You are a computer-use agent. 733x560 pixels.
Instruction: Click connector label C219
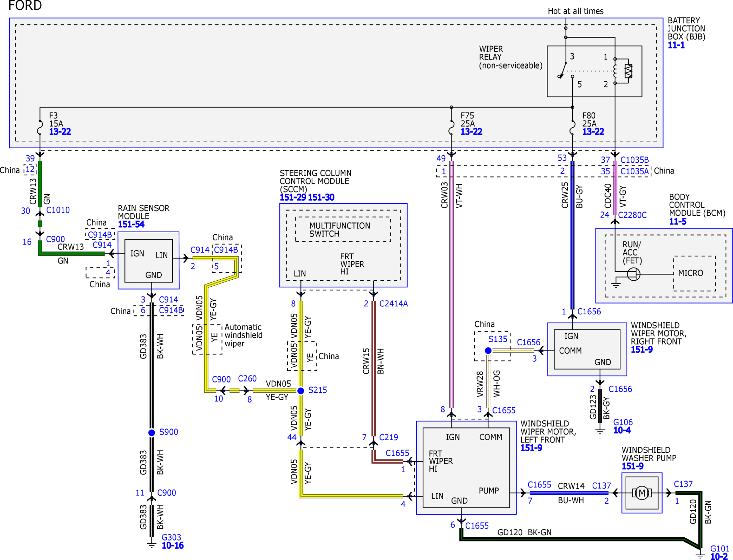point(389,437)
